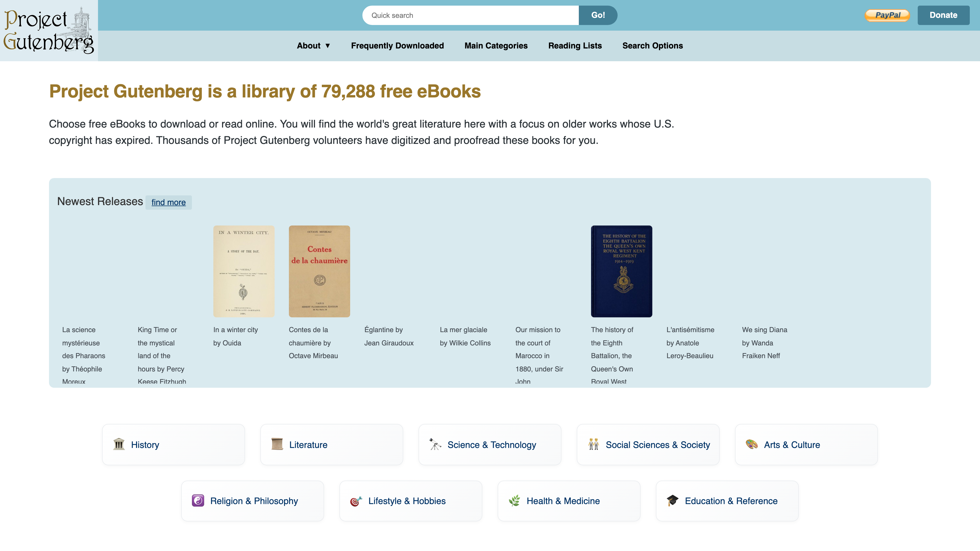Click the Newest Releases heading
The width and height of the screenshot is (980, 551).
(x=100, y=201)
